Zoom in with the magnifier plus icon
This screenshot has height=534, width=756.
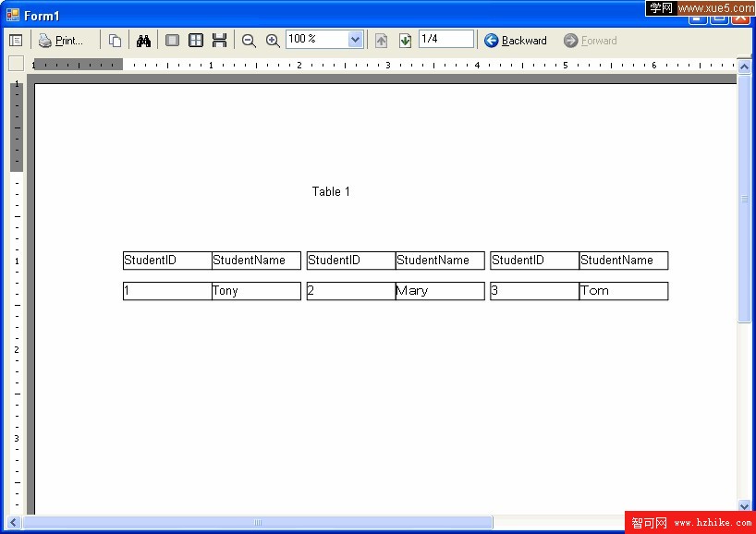(273, 41)
